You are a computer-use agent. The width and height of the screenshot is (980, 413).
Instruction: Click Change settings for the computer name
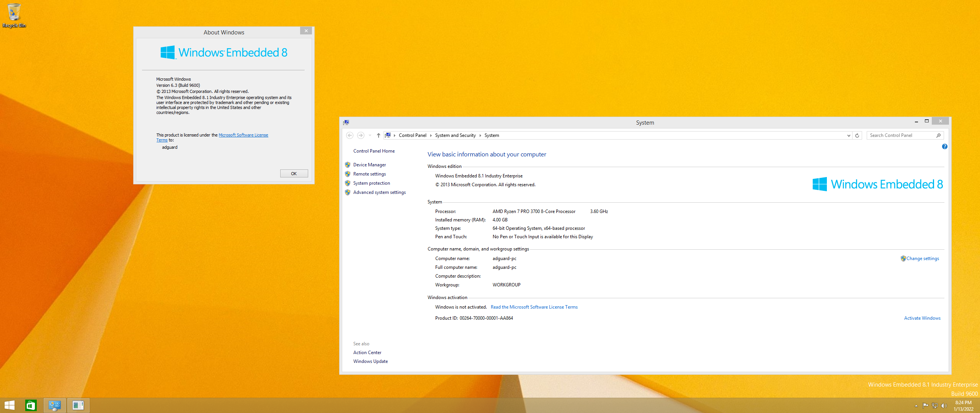tap(923, 259)
